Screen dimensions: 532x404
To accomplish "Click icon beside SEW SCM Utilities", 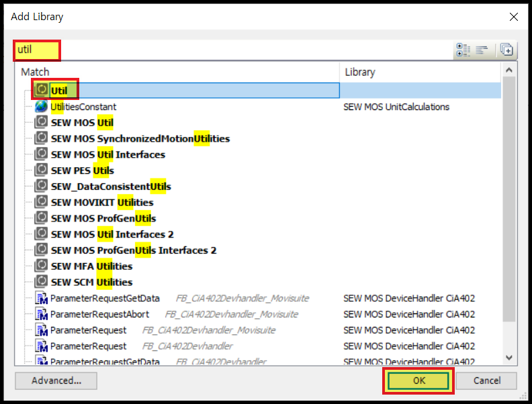I will point(42,282).
